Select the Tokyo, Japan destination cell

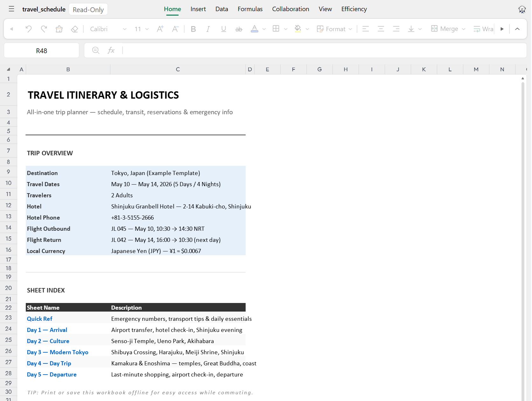click(x=178, y=173)
